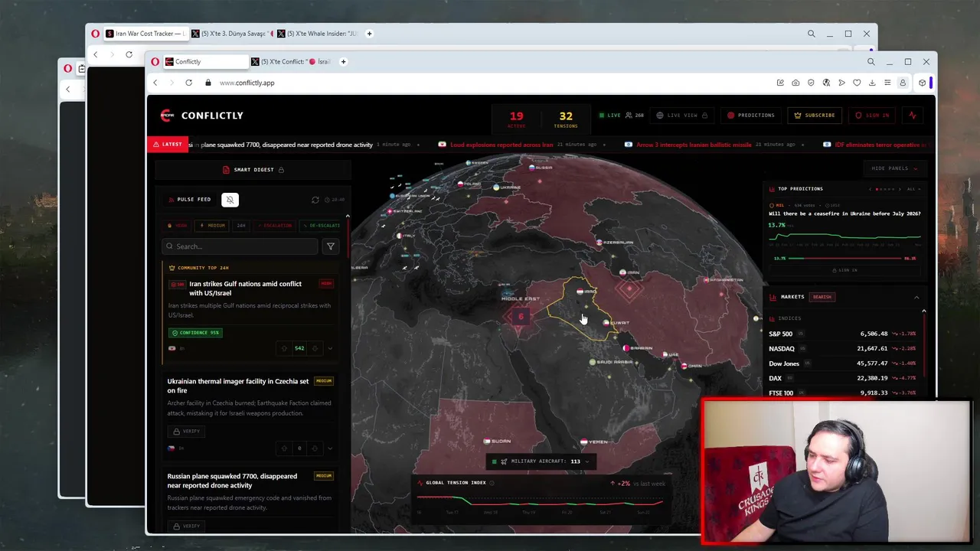Click the Iraq flag marker
This screenshot has width=980, height=551.
[579, 292]
